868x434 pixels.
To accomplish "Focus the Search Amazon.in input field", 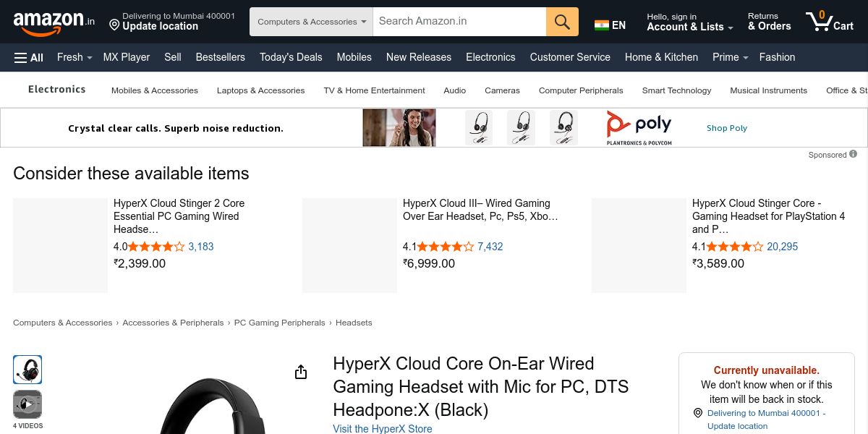I will click(x=459, y=22).
